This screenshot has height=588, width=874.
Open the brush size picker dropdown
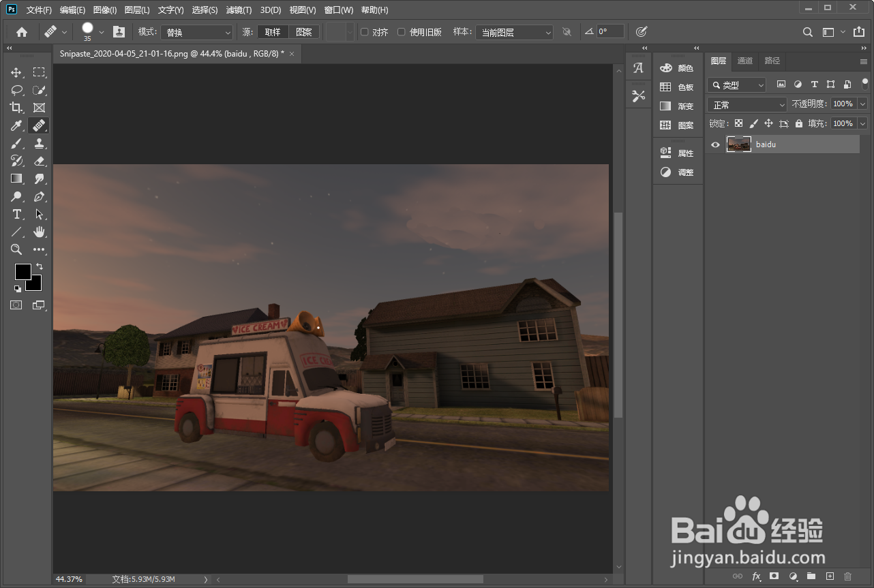click(x=102, y=32)
